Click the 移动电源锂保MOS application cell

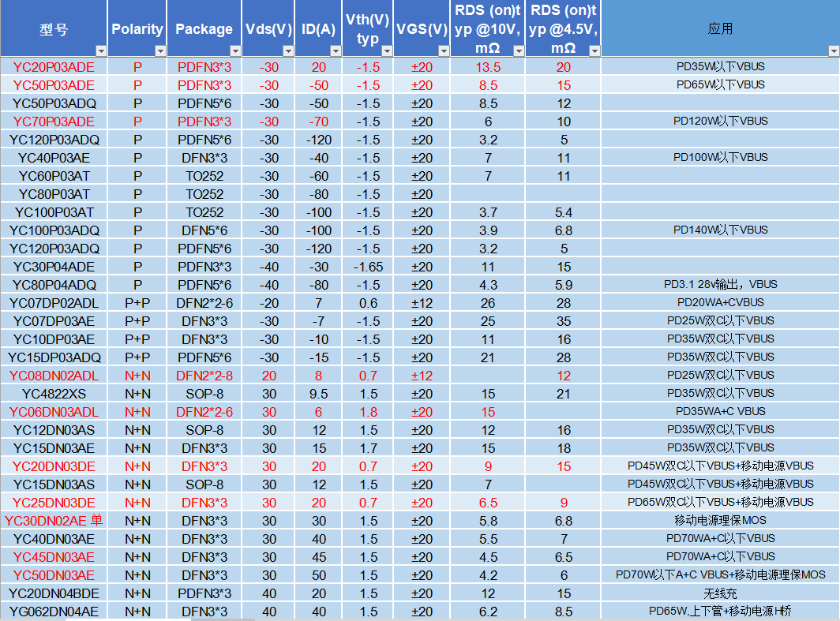click(720, 521)
